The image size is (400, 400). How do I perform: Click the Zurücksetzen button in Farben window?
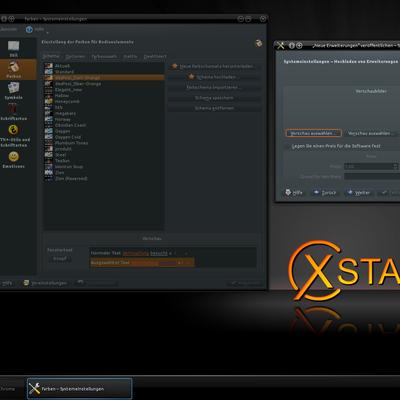[96, 283]
